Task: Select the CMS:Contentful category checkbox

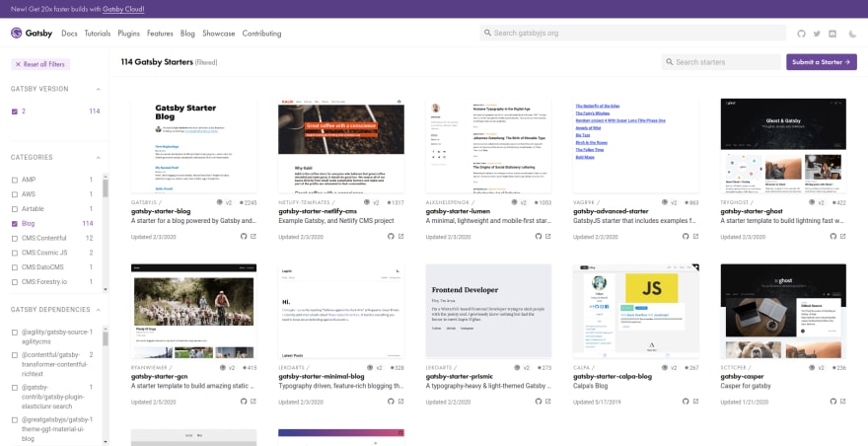Action: pos(15,238)
